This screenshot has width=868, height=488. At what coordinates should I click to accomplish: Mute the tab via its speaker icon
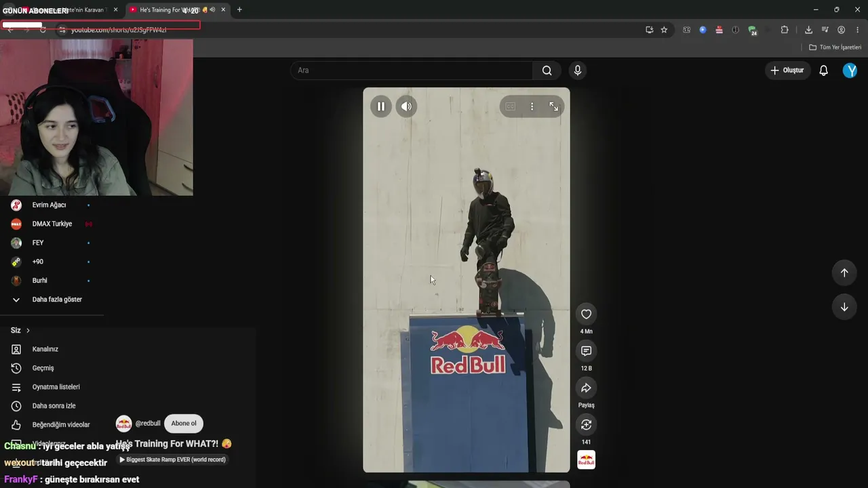point(212,9)
